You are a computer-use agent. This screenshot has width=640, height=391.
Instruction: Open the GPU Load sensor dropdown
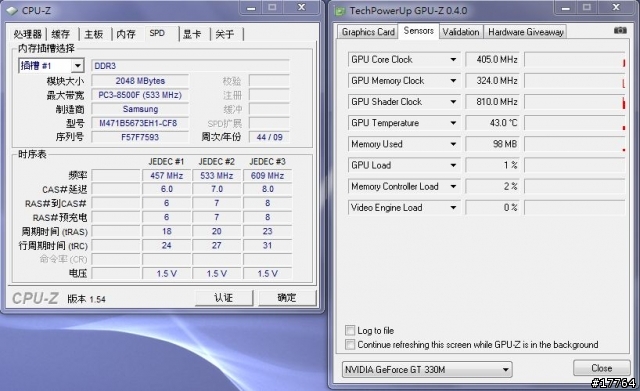tap(453, 165)
